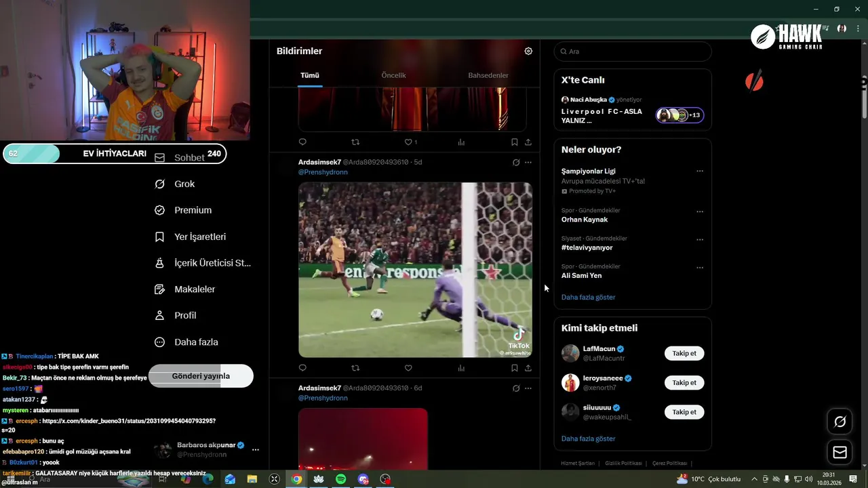This screenshot has height=488, width=868.
Task: Ask Grok about Ardasimsek7's 6d post
Action: coord(516,388)
